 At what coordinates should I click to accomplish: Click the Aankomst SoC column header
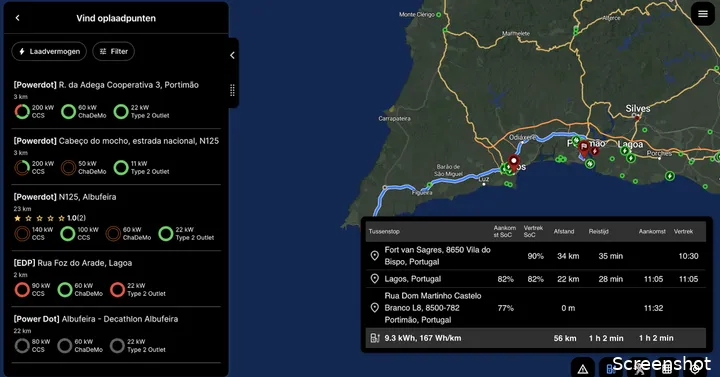pos(505,231)
